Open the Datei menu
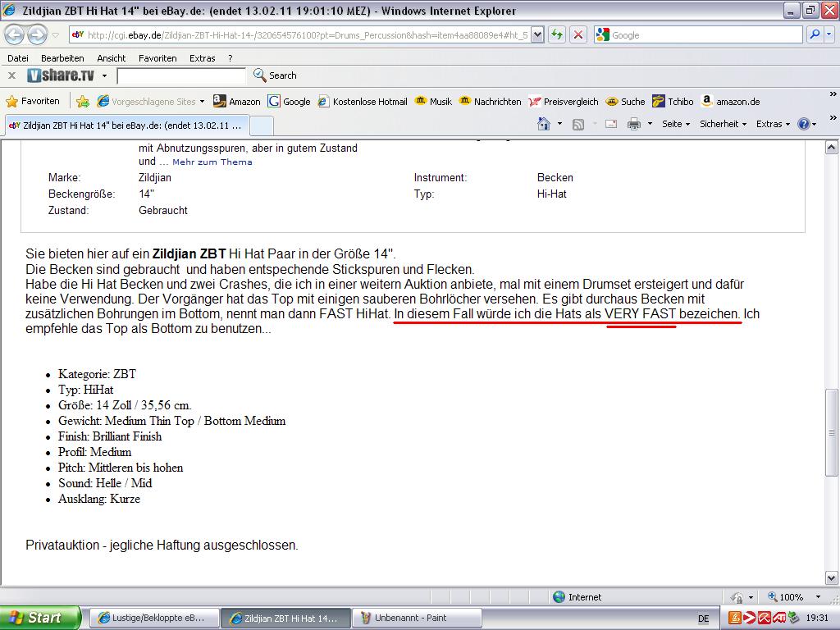Image resolution: width=840 pixels, height=630 pixels. [x=18, y=58]
